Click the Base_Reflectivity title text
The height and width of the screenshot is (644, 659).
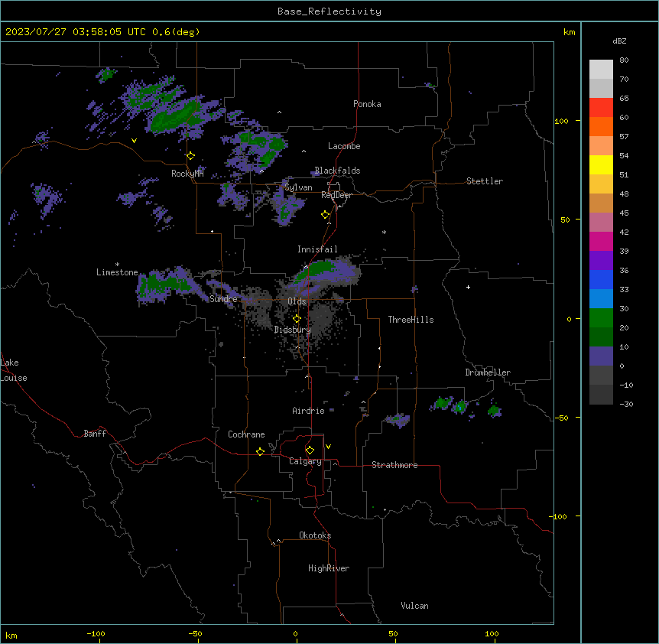coord(329,11)
